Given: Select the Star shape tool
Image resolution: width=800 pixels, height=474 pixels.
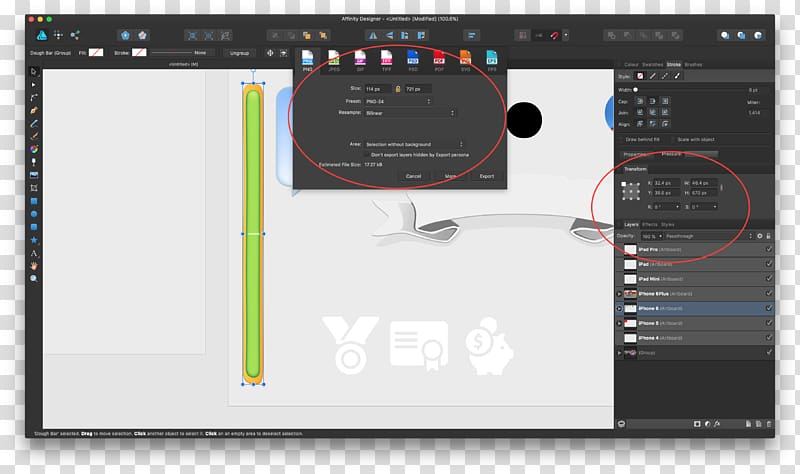Looking at the screenshot, I should pyautogui.click(x=34, y=240).
